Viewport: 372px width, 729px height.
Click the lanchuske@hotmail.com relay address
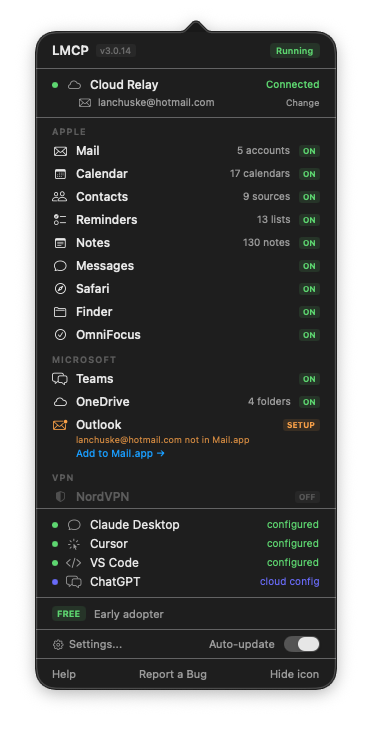tap(156, 103)
